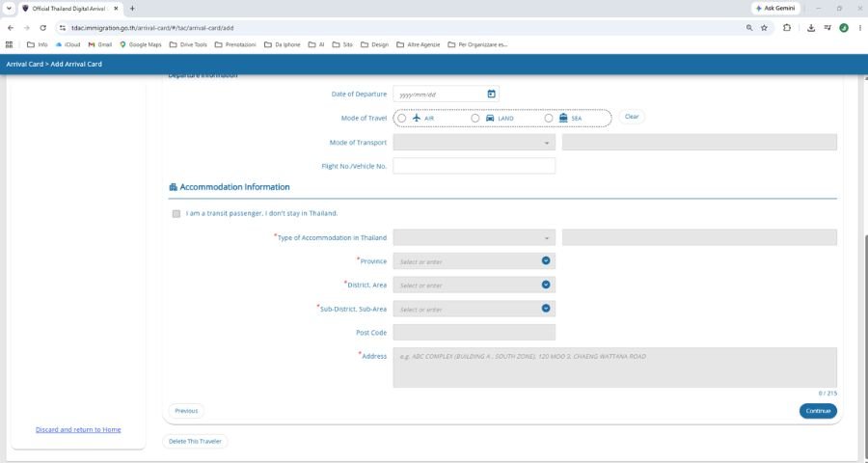
Task: Click the Type of Accommodation detail field
Action: click(699, 237)
